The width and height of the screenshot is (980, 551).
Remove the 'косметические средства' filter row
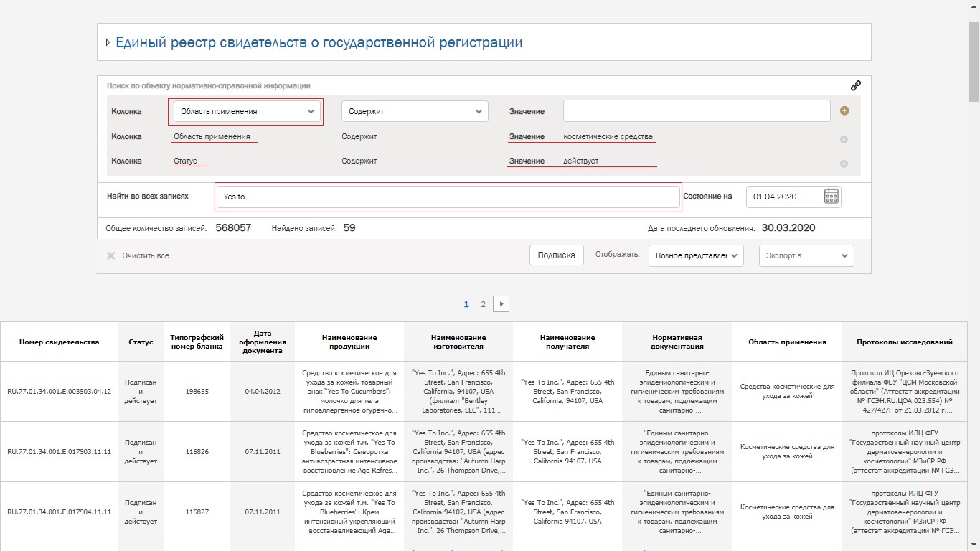[x=844, y=139]
